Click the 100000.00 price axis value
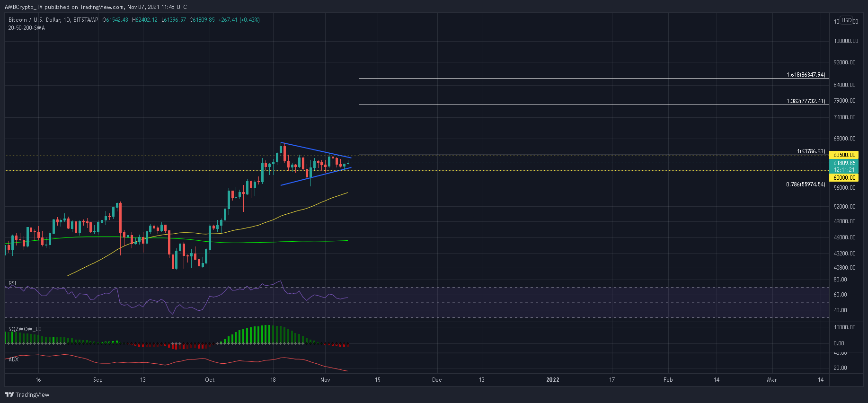Screen dimensions: 868x403 [x=846, y=41]
